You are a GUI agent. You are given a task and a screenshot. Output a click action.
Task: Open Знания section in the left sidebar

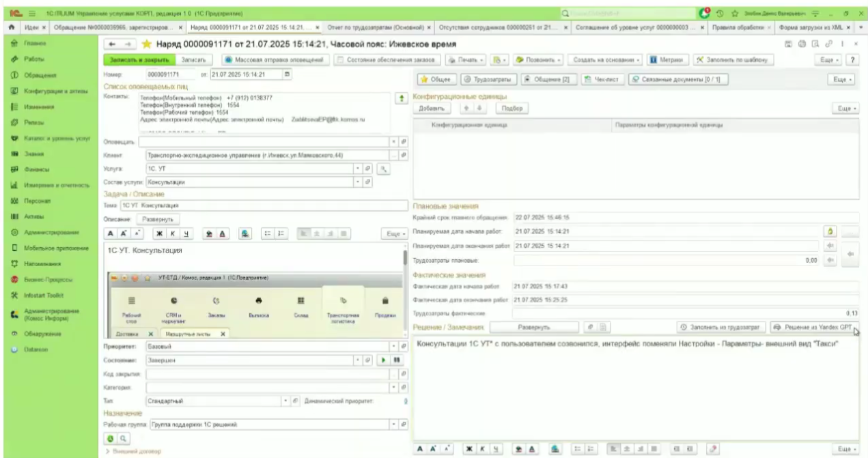coord(36,154)
